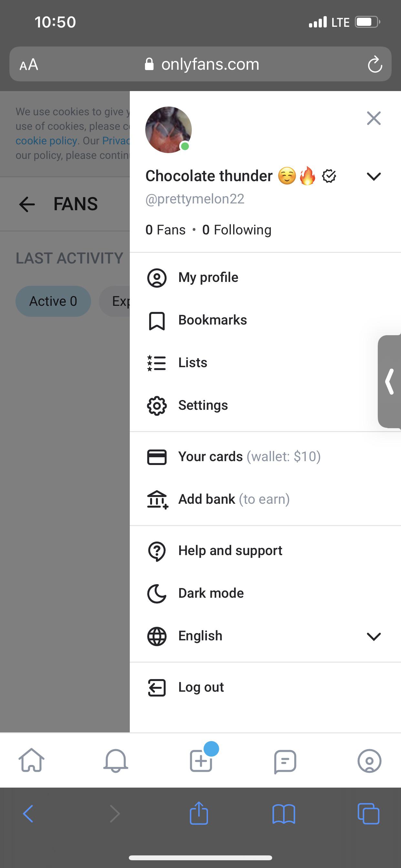Open notifications bell icon
The image size is (401, 868).
pyautogui.click(x=116, y=760)
